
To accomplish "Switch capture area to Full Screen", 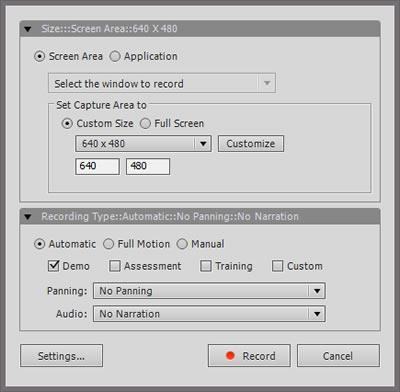I will click(x=145, y=124).
